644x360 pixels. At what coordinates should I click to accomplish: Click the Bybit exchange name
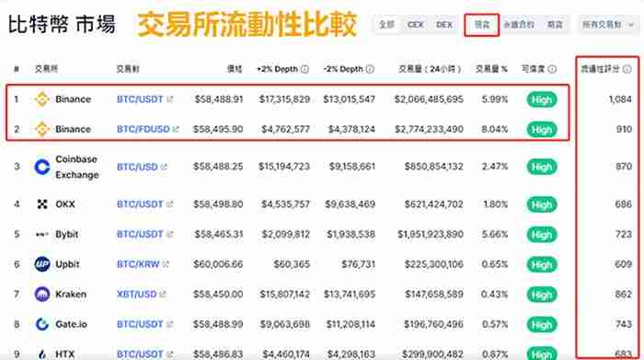point(66,234)
